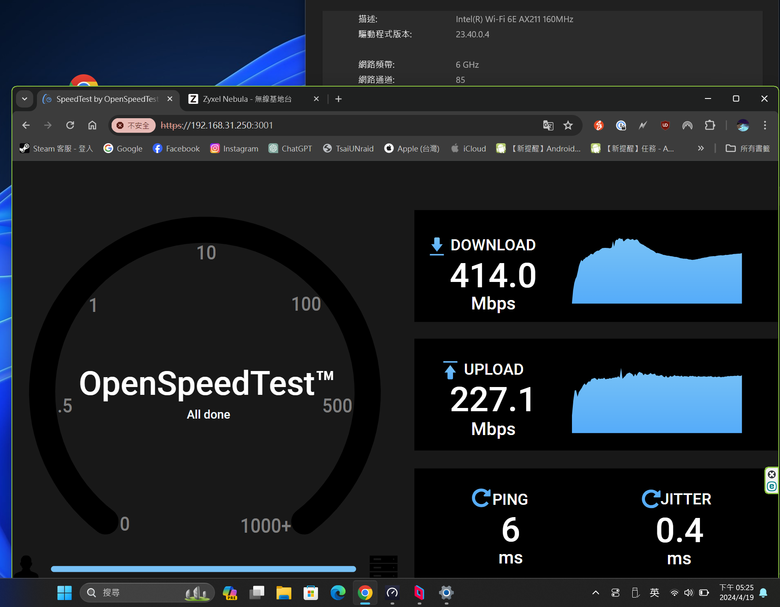Open the uBlock Origin extension icon
This screenshot has width=780, height=607.
[x=665, y=125]
